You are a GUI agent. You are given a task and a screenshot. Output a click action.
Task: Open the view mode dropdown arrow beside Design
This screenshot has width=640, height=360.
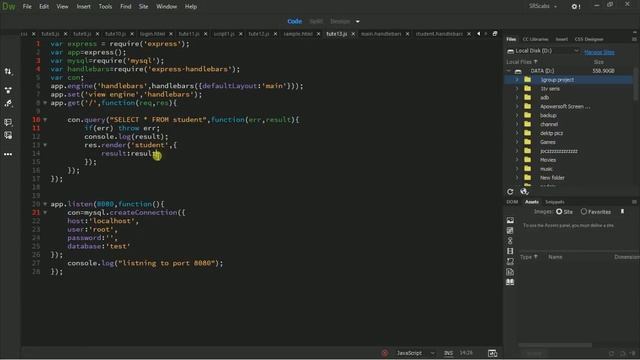click(x=358, y=21)
